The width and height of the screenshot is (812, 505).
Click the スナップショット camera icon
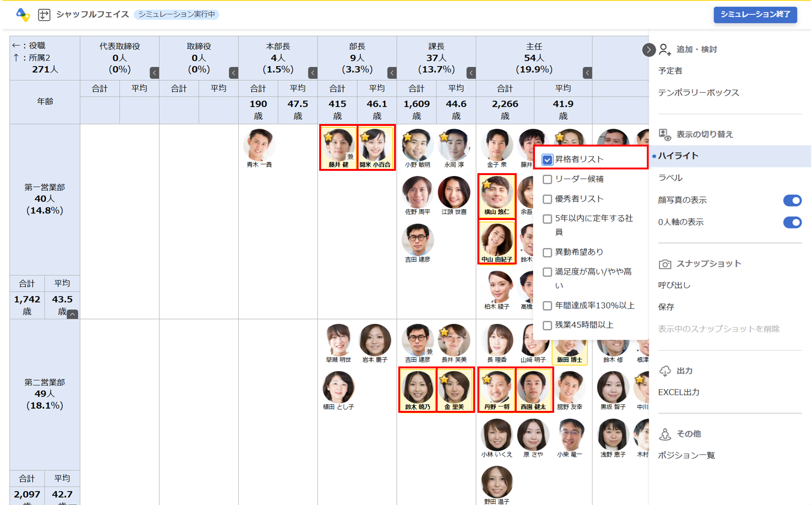[x=665, y=264]
